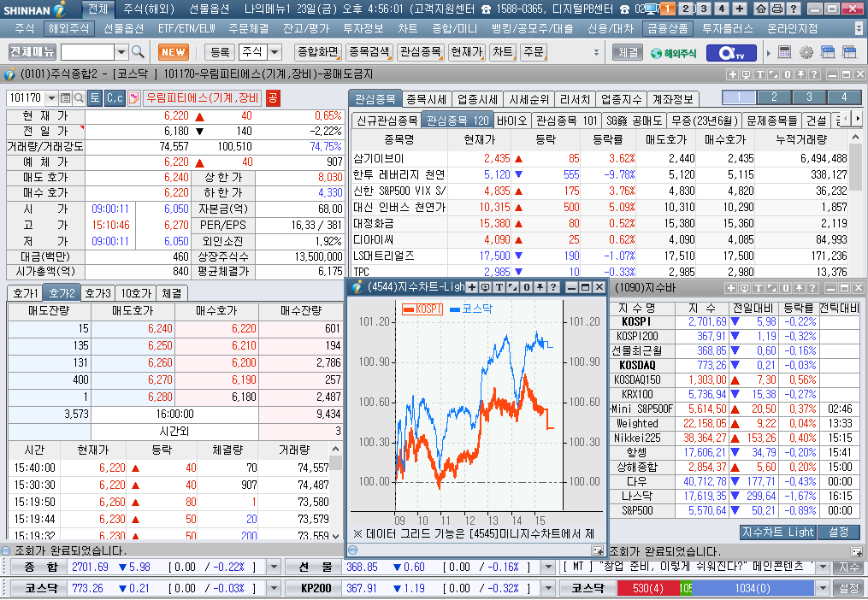
Task: Select the 바이오 watchlist group tab
Action: click(x=511, y=121)
